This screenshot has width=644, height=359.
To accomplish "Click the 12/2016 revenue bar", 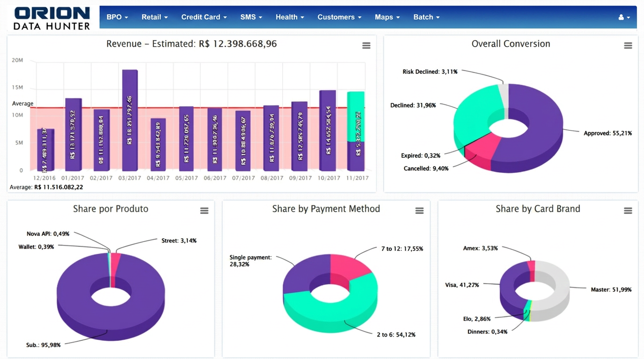I will pyautogui.click(x=45, y=150).
